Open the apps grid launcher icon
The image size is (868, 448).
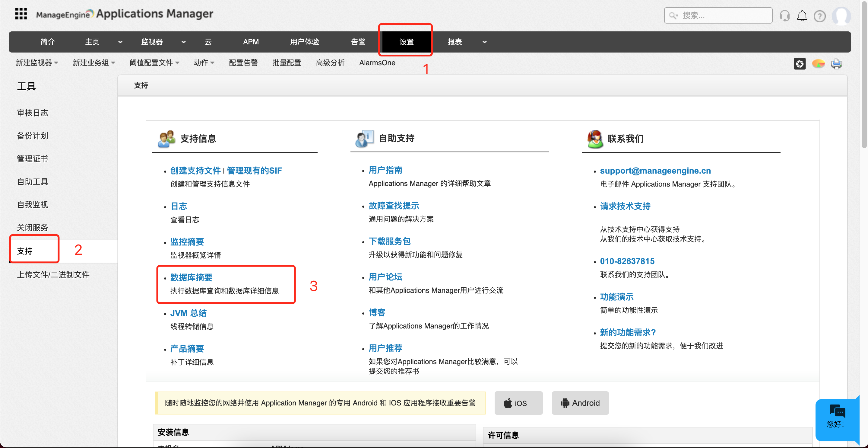(x=21, y=14)
